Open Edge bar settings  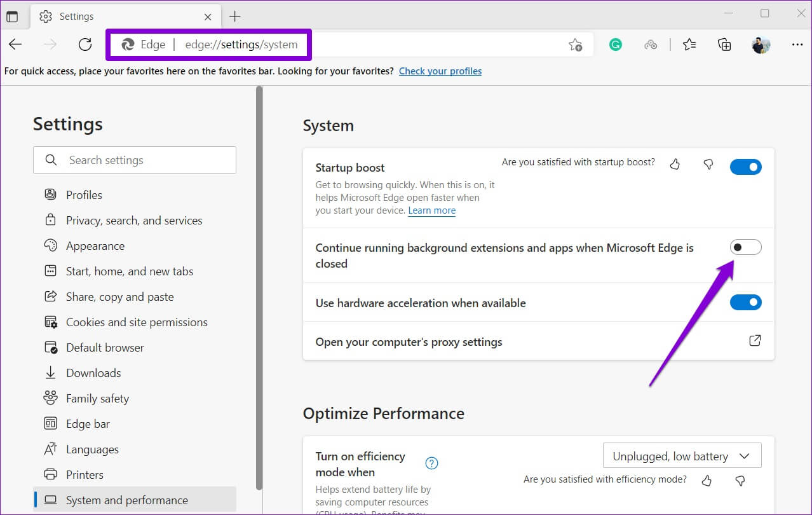(135, 423)
